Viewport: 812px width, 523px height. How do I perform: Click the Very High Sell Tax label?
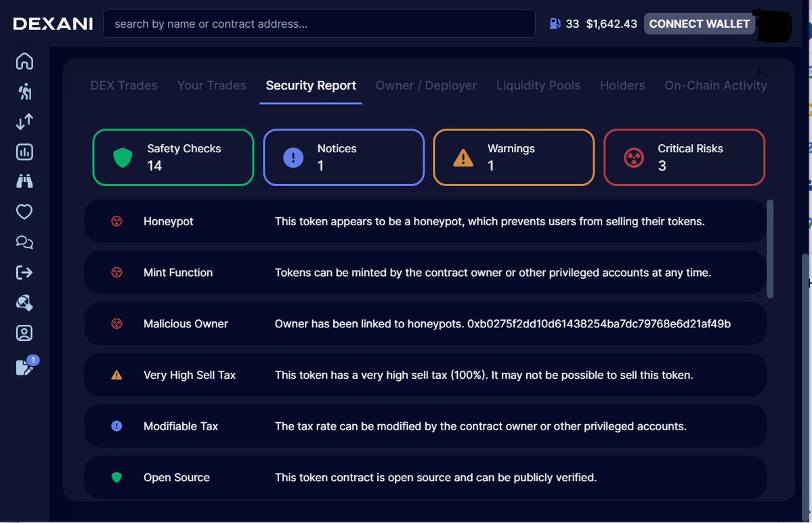[190, 375]
